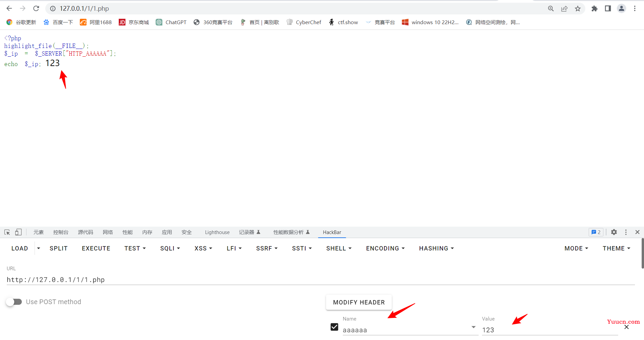Toggle the device toolbar icon in DevTools
644x340 pixels.
[x=18, y=232]
